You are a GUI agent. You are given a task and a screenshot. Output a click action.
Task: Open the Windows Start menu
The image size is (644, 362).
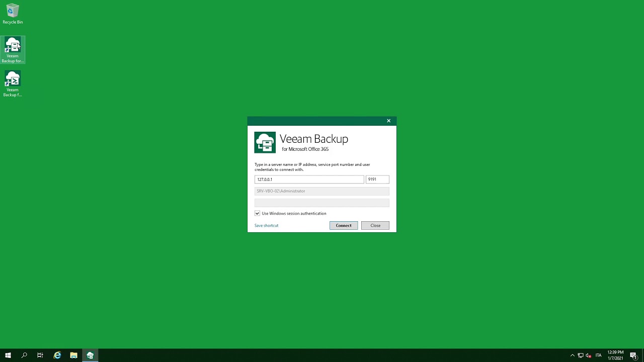(x=8, y=355)
